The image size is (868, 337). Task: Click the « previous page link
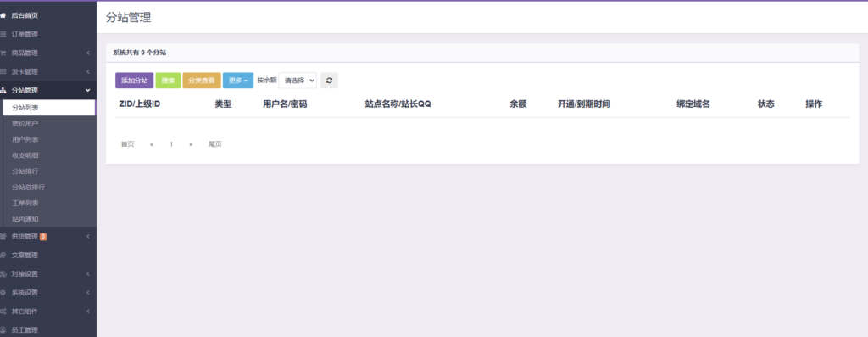(152, 144)
